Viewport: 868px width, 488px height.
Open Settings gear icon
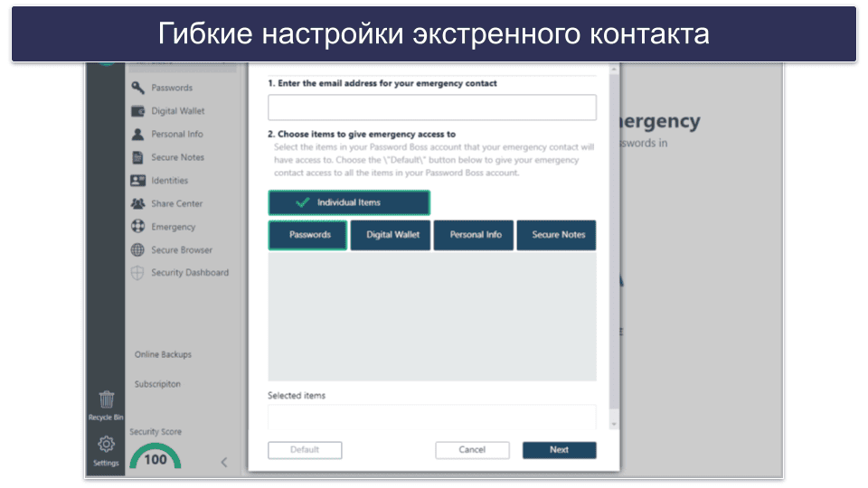107,444
